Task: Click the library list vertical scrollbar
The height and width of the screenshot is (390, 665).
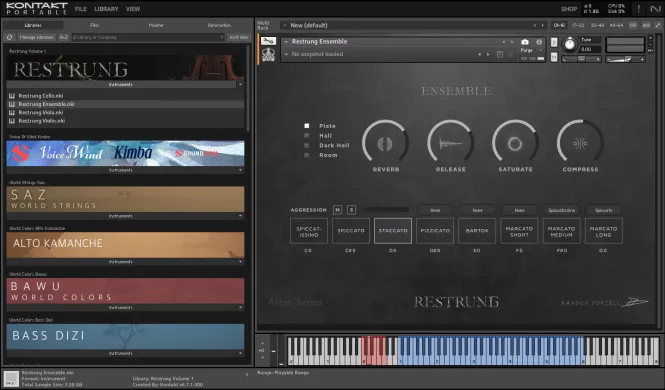Action: 248,88
